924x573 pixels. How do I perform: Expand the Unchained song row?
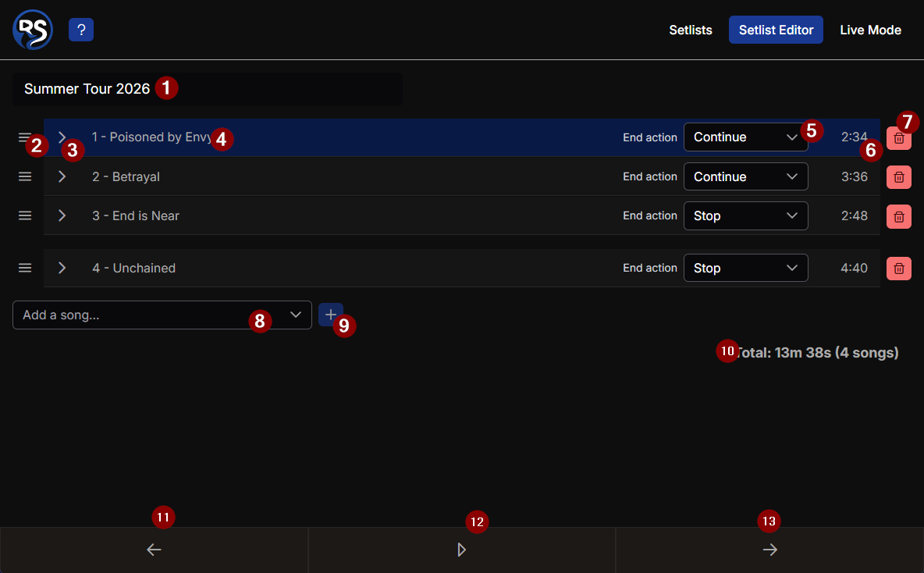(x=62, y=268)
